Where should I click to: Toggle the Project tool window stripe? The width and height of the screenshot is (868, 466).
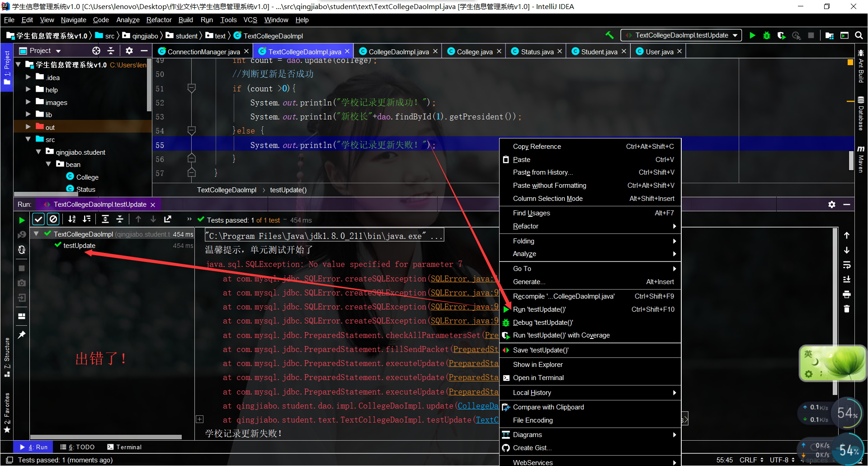tap(7, 68)
